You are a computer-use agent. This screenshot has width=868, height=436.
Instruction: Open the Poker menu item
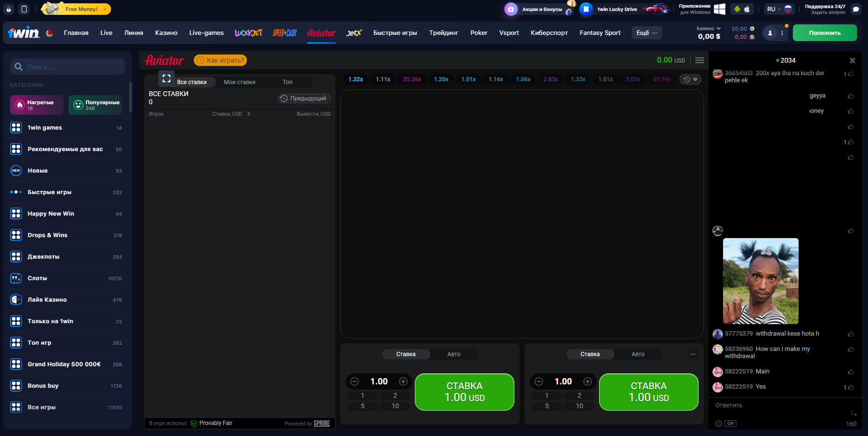[479, 33]
